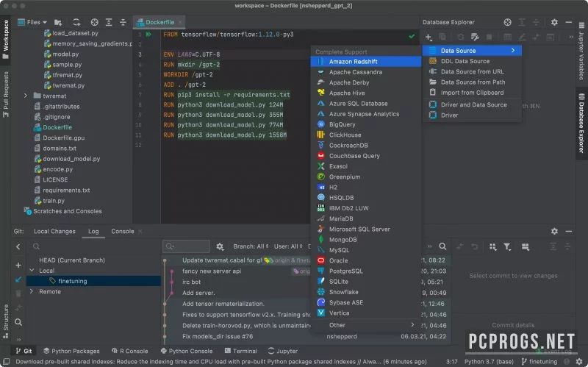The width and height of the screenshot is (588, 367).
Task: Click the filter icon in commit changes toolbar
Action: click(x=507, y=246)
